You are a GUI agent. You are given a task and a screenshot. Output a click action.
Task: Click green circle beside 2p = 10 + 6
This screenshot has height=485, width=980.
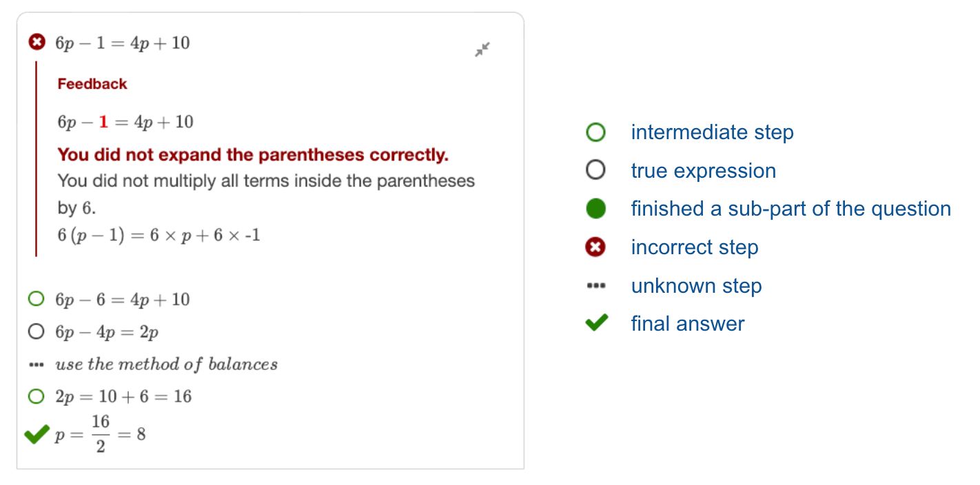(x=36, y=396)
